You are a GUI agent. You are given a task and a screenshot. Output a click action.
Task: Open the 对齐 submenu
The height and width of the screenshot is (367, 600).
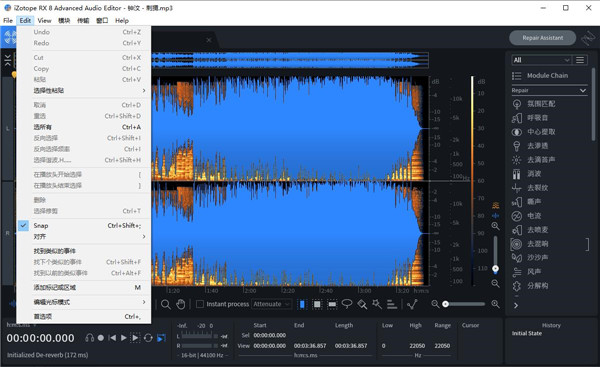(x=84, y=237)
